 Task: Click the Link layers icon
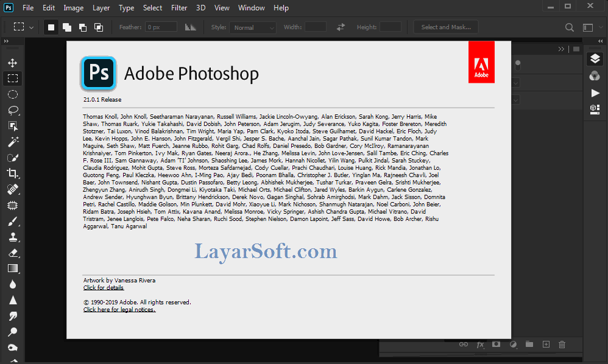tap(464, 345)
